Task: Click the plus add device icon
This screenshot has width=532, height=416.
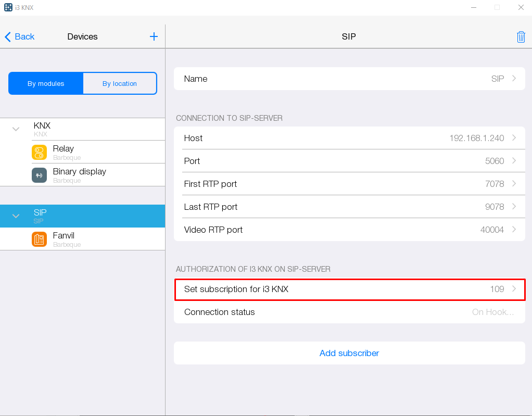Action: coord(154,36)
